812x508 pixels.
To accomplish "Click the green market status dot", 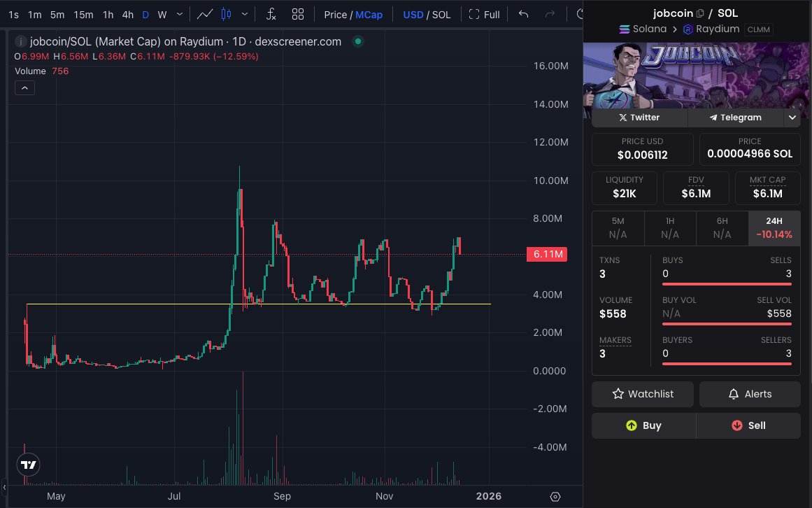I will point(358,41).
